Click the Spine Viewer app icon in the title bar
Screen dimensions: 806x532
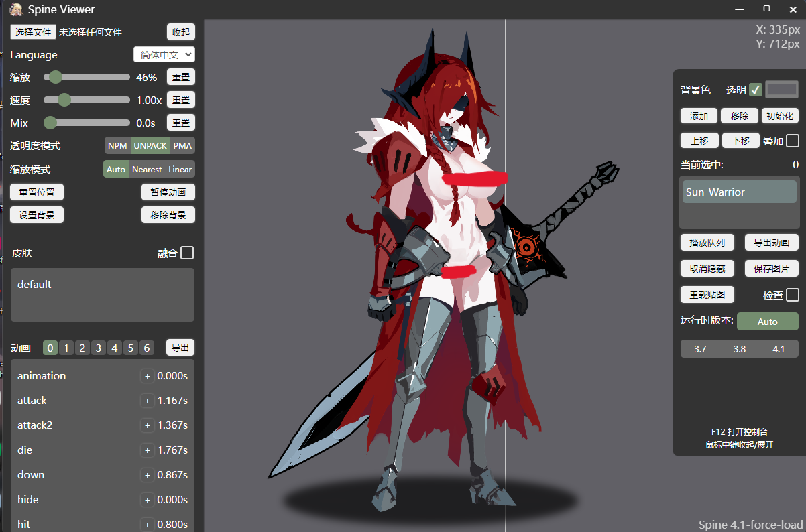tap(16, 9)
